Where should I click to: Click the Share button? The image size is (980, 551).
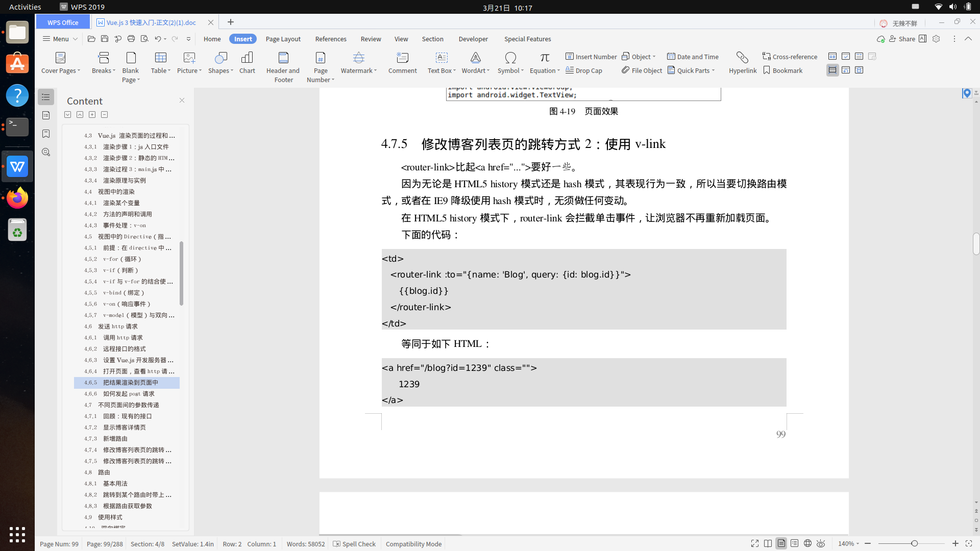tap(902, 39)
